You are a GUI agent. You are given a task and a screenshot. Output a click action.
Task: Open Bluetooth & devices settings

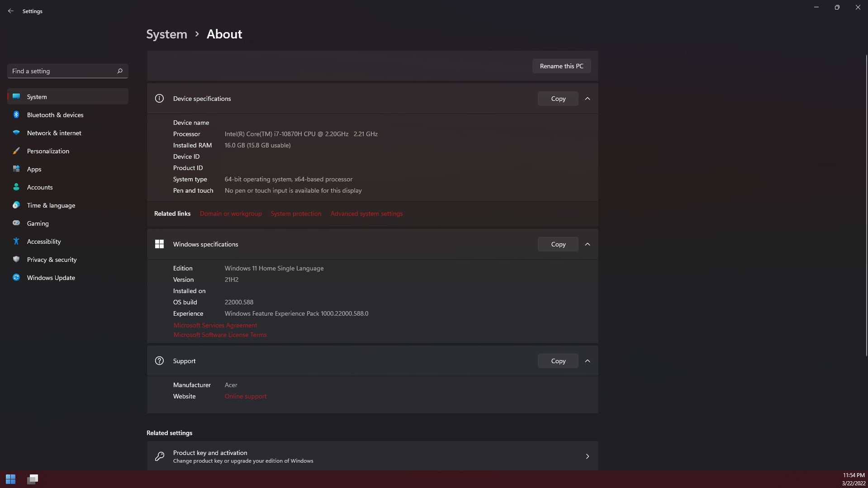(55, 115)
